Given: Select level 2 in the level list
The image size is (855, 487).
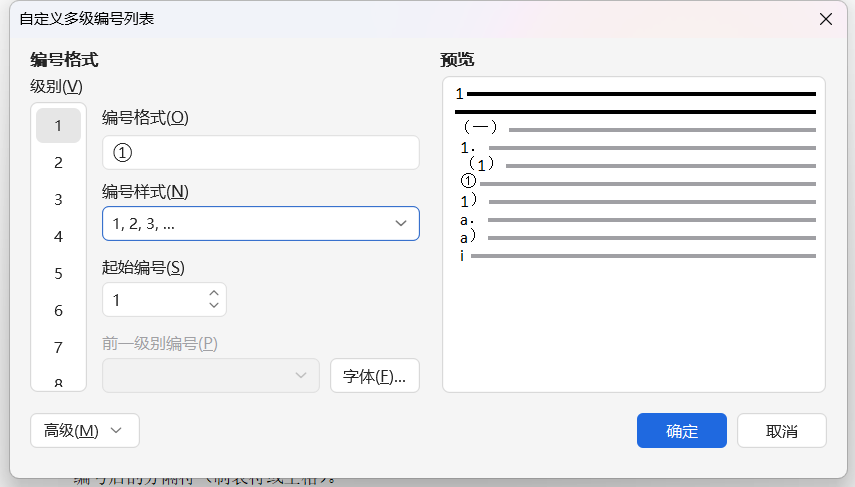Looking at the screenshot, I should pos(58,163).
